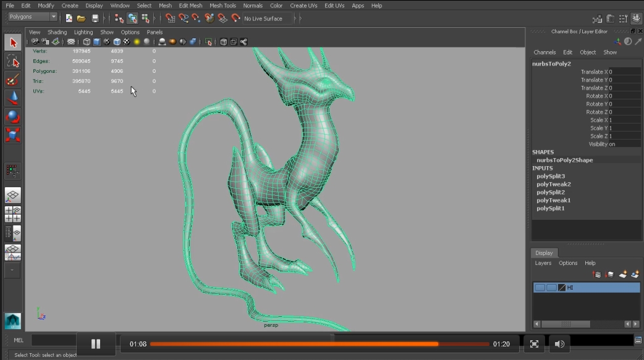The height and width of the screenshot is (360, 644).
Task: Show Tool Settings sidebar icon
Action: pos(624,19)
